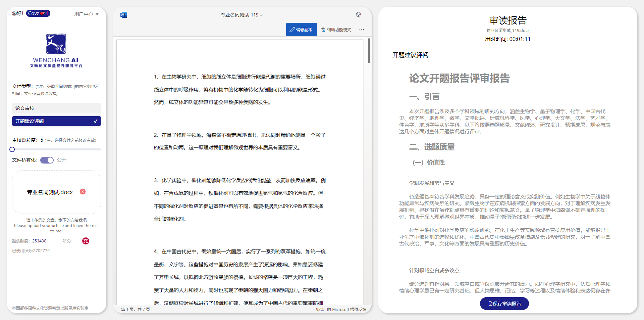Select the 论文审校 file type

pos(56,108)
